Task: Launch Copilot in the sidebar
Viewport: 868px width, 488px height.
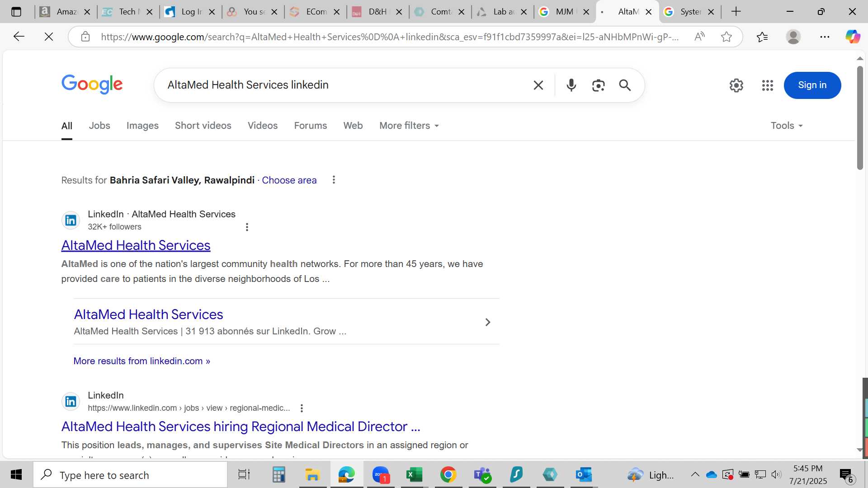Action: pos(853,37)
